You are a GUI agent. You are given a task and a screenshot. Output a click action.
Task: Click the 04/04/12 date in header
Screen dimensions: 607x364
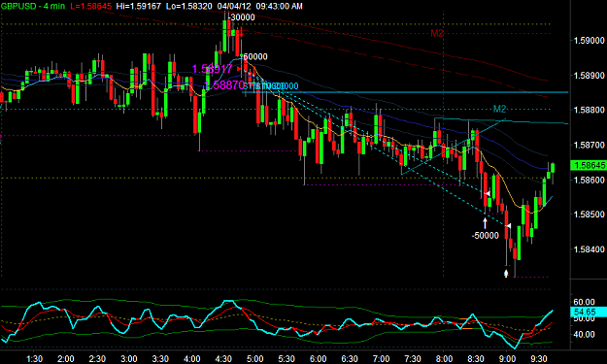tap(234, 6)
